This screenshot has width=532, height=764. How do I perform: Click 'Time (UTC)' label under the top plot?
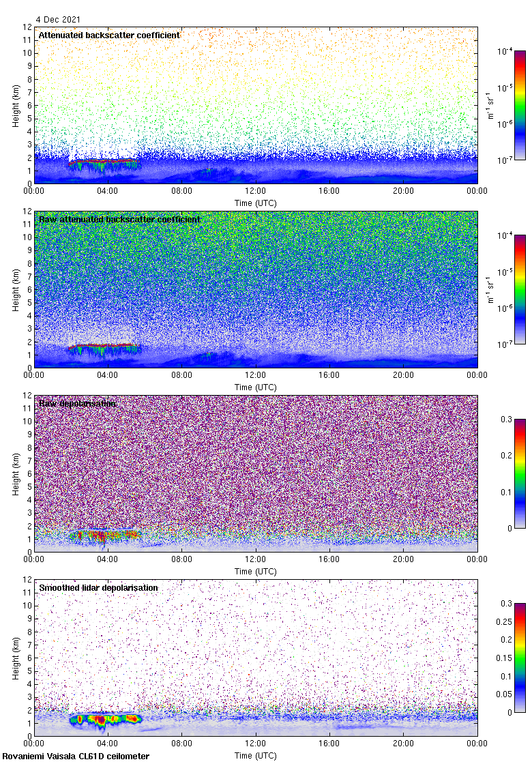(x=255, y=203)
